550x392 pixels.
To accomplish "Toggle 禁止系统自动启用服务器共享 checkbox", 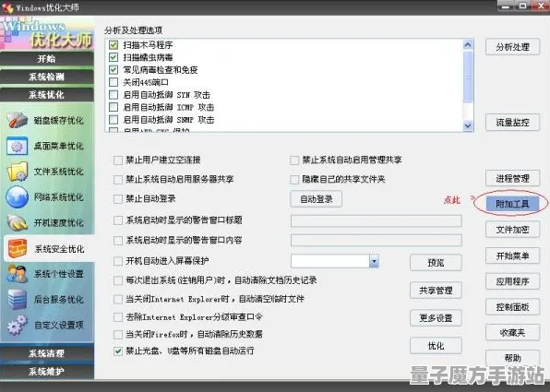I will click(118, 180).
